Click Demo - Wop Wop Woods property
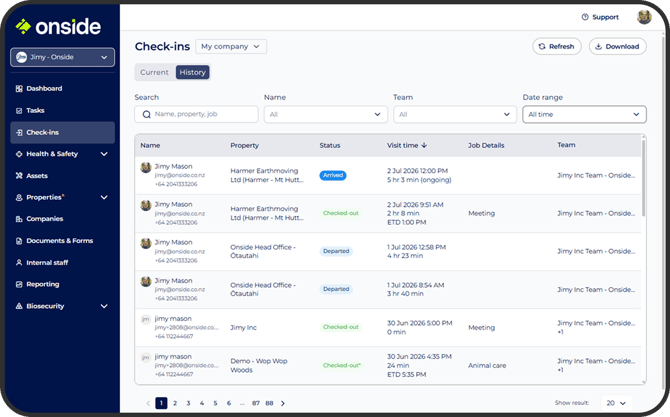Screen dimensions: 670x417 tap(259, 365)
